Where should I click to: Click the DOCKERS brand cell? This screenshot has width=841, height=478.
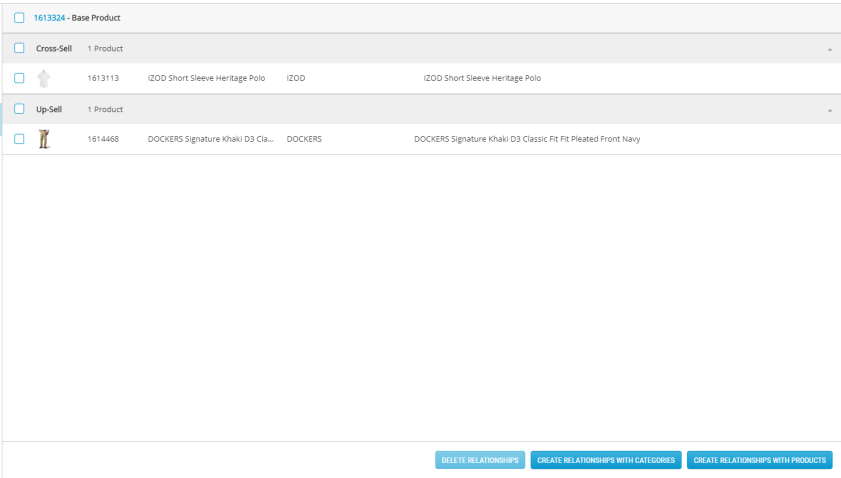pyautogui.click(x=304, y=139)
